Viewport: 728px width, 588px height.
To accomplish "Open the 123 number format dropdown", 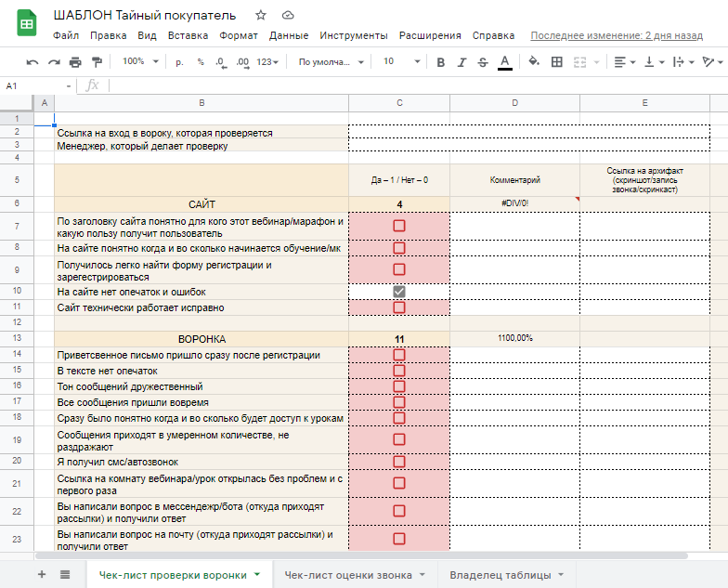I will coord(267,61).
